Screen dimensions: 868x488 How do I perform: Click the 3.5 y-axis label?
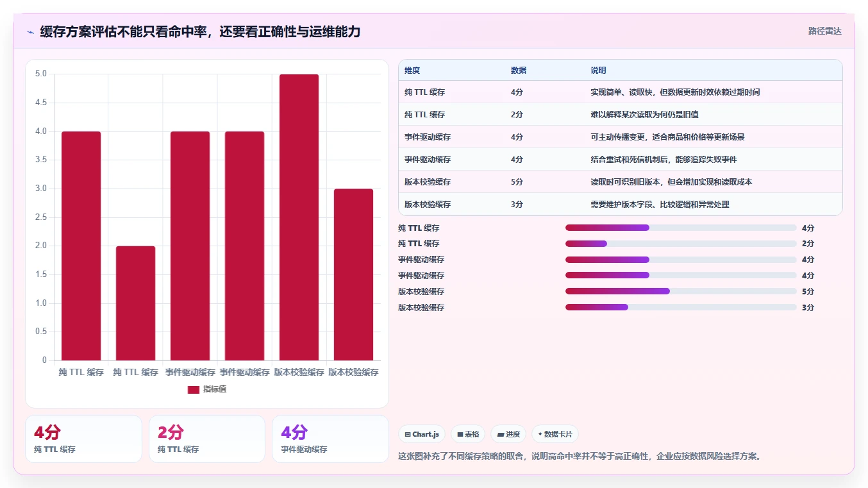click(x=41, y=160)
